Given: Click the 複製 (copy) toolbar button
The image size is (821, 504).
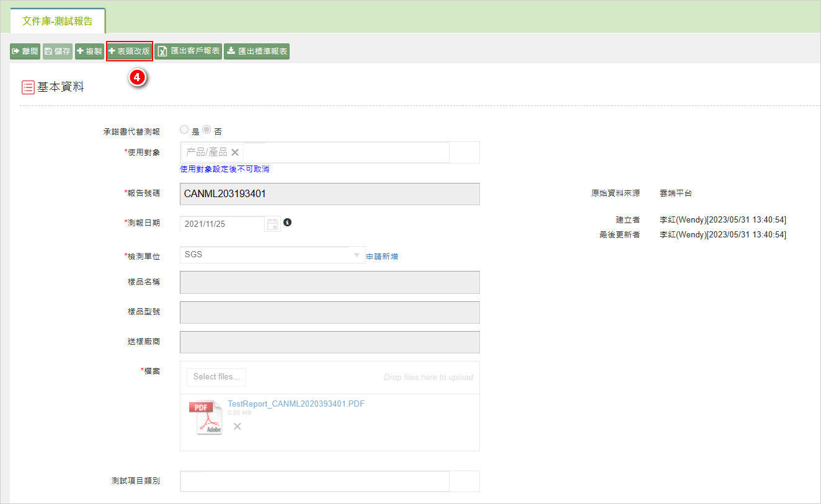Looking at the screenshot, I should click(89, 51).
